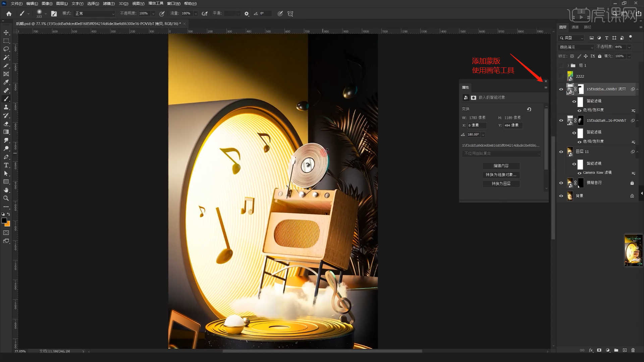Select the Lasso tool
Image resolution: width=644 pixels, height=362 pixels.
click(x=6, y=49)
